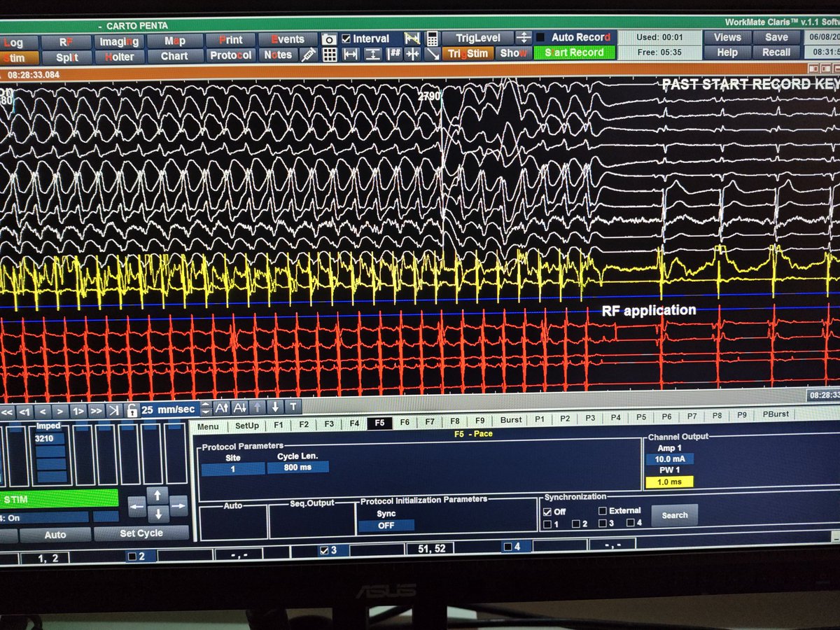This screenshot has height=630, width=840.
Task: Click the Views button
Action: 727,37
